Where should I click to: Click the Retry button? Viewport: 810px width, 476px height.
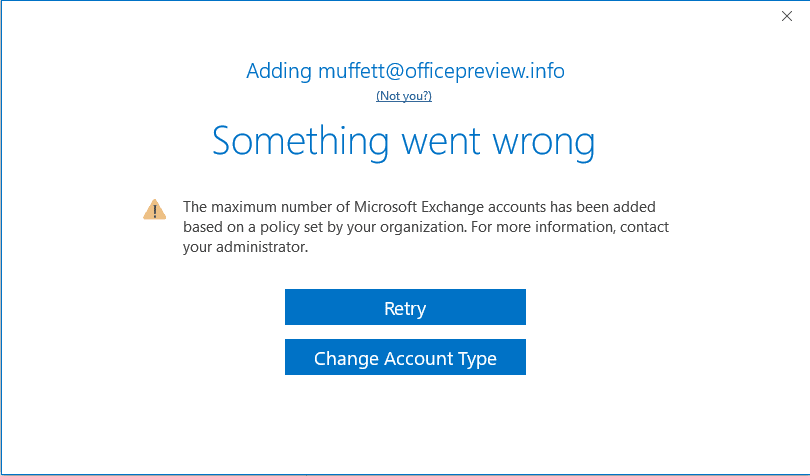point(405,307)
